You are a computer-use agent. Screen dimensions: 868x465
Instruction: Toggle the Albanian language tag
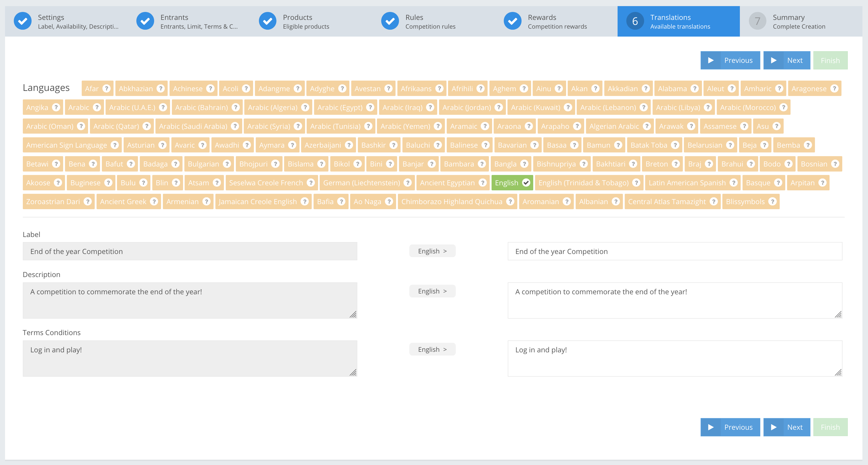coord(593,202)
